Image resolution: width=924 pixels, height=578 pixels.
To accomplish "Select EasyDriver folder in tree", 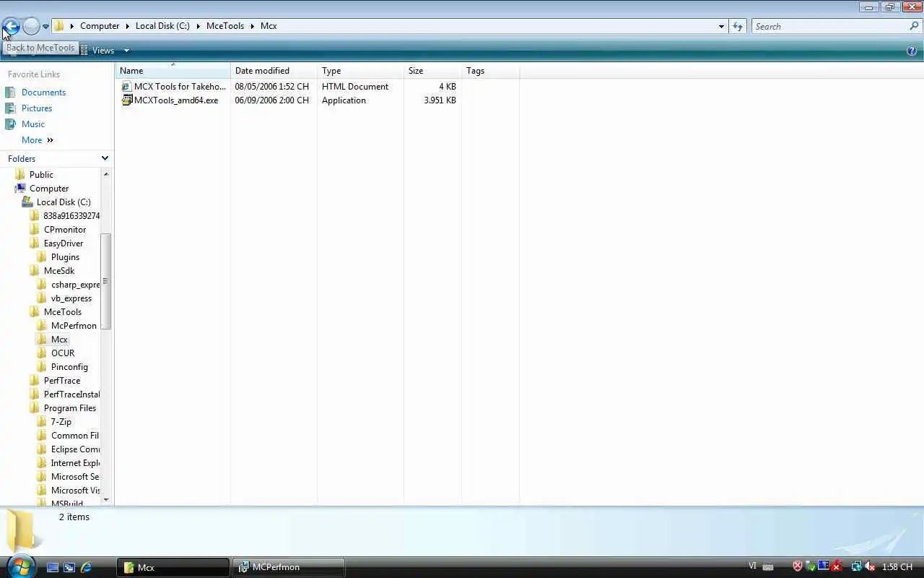I will [x=64, y=243].
